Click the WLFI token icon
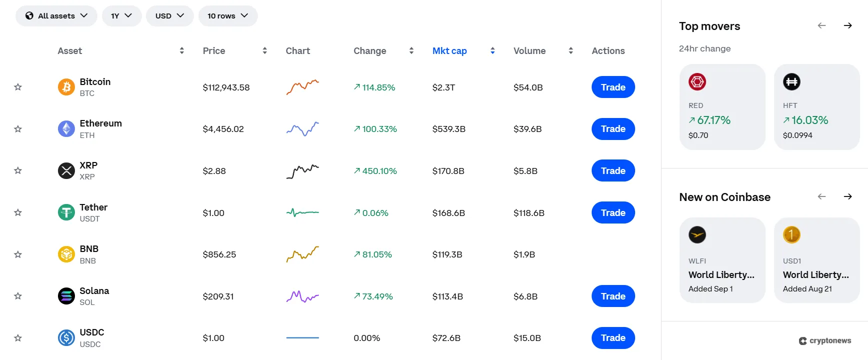 tap(697, 234)
